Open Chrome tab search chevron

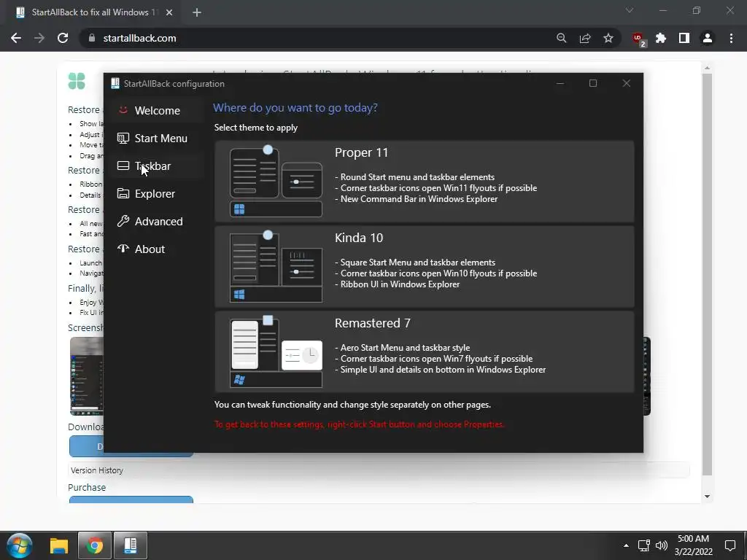pyautogui.click(x=630, y=10)
